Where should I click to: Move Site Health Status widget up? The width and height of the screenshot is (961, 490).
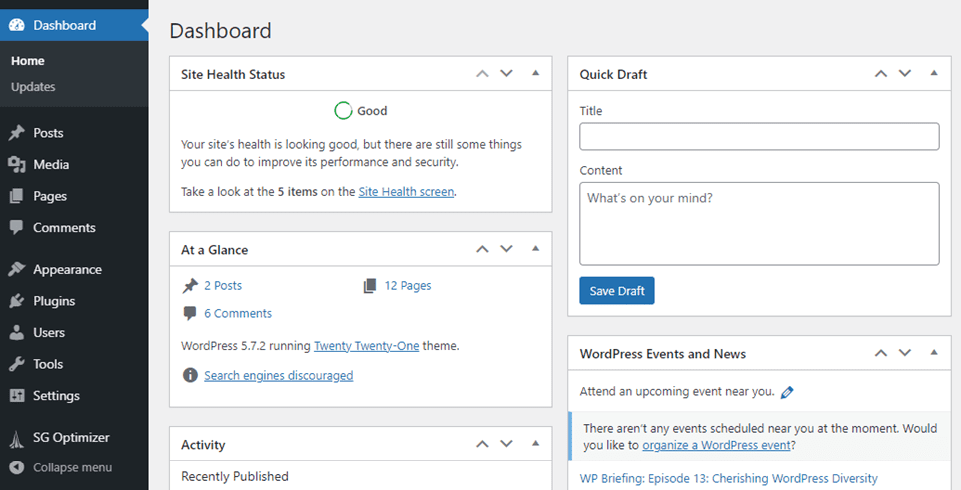tap(482, 74)
